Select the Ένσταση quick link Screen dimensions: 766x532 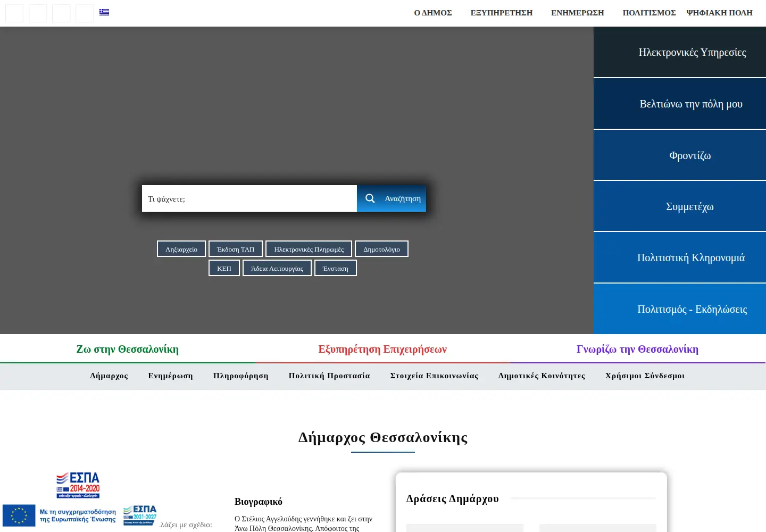click(336, 268)
